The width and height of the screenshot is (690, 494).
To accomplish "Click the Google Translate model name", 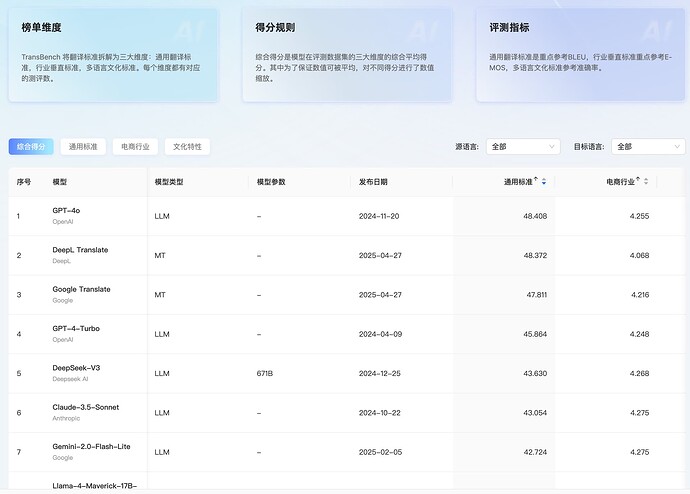I will 81,289.
